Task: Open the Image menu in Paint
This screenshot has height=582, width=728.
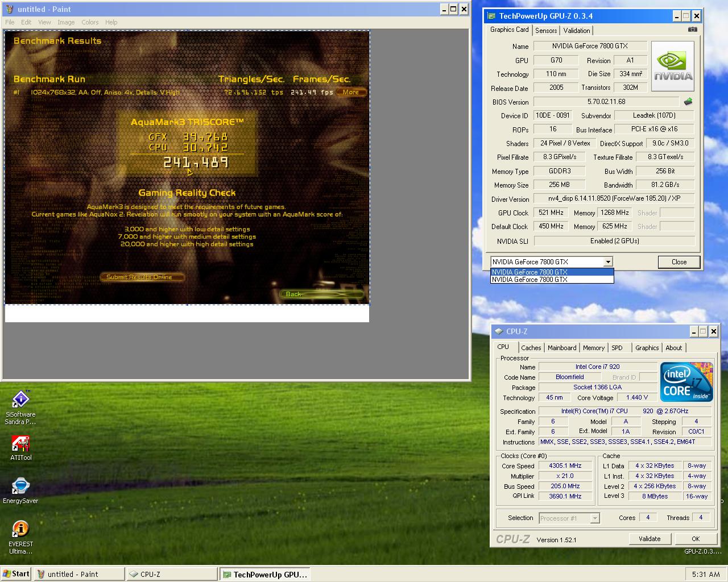Action: [66, 22]
